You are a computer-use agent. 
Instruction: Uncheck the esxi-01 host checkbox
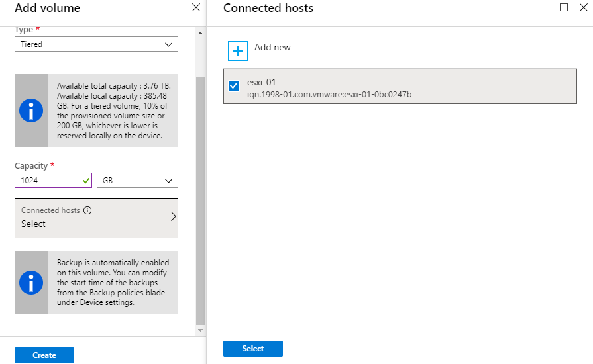pos(234,86)
